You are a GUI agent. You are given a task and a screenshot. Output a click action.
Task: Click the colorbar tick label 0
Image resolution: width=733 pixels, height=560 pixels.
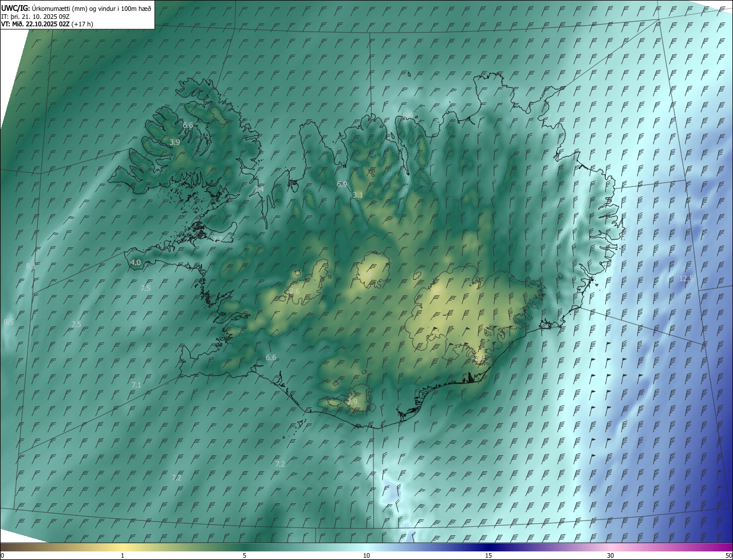tap(2, 555)
